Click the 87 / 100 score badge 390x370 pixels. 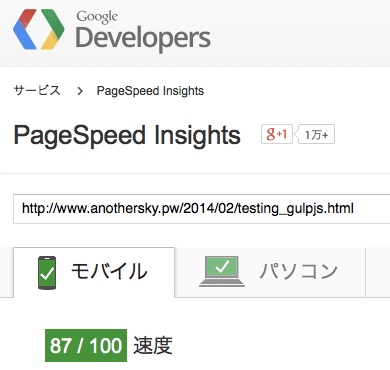[86, 345]
